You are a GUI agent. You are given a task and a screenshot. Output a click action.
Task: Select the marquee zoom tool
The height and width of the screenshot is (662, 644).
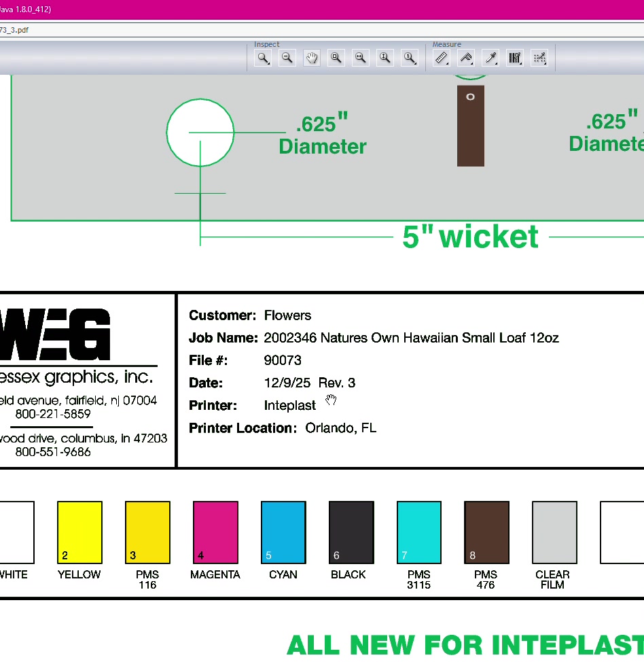click(336, 58)
